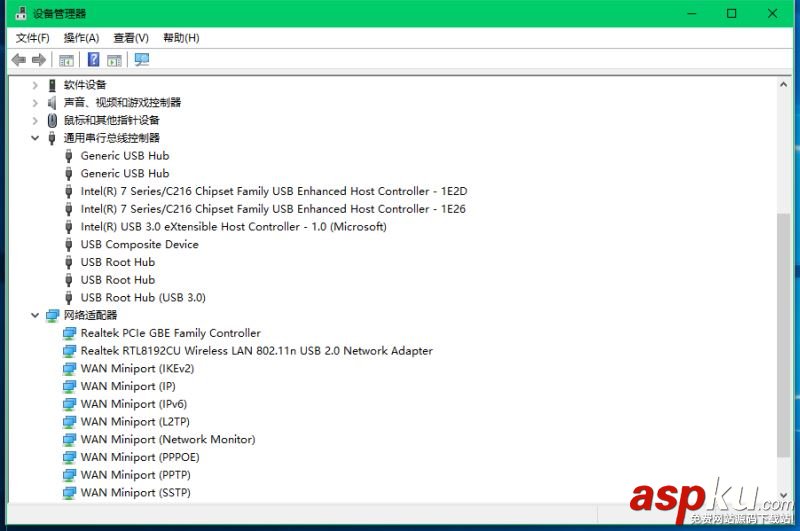800x531 pixels.
Task: Click the icon of WAN Miniport (PPTP)
Action: coord(69,475)
